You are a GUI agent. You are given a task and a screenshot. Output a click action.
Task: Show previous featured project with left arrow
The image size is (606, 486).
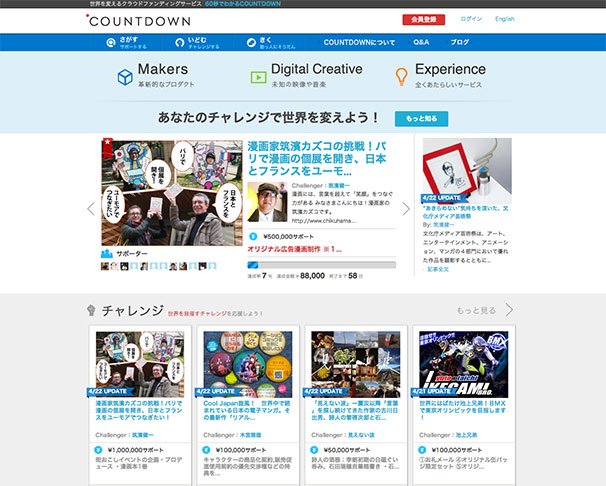pyautogui.click(x=91, y=209)
